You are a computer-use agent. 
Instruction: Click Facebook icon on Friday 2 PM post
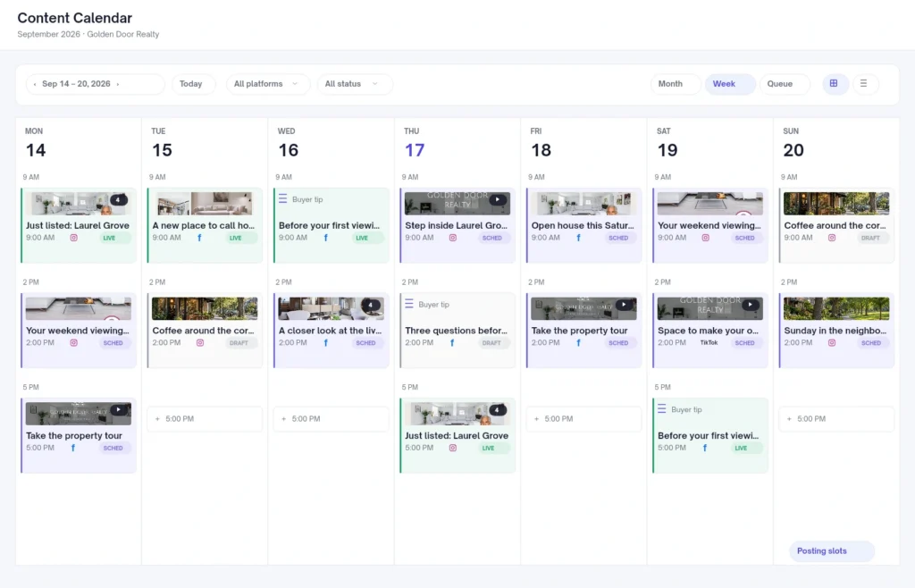[578, 342]
